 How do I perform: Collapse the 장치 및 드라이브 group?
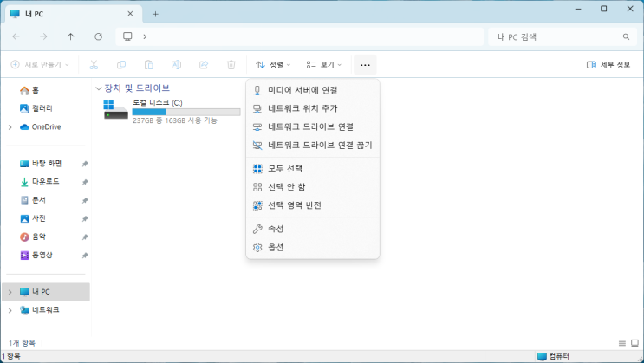pyautogui.click(x=98, y=88)
